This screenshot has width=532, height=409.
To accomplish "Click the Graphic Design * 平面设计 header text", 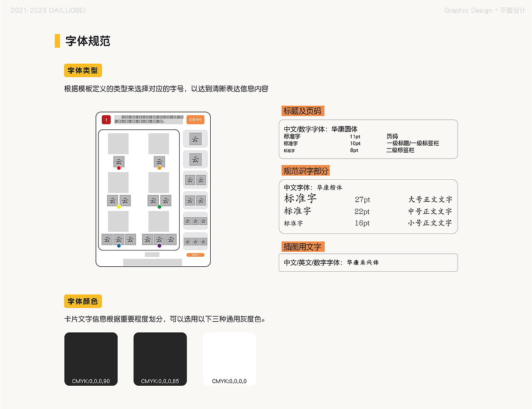I will [x=485, y=10].
